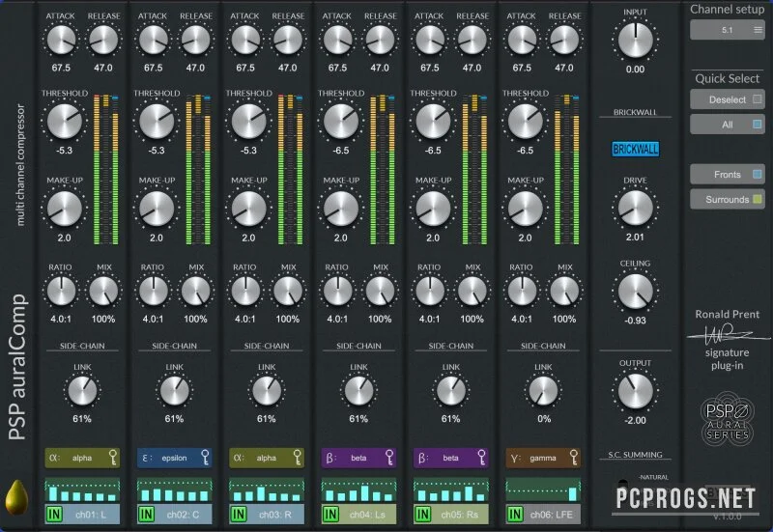Tick the checkbox beside Deselect
Viewport: 773px width, 532px height.
pos(758,99)
